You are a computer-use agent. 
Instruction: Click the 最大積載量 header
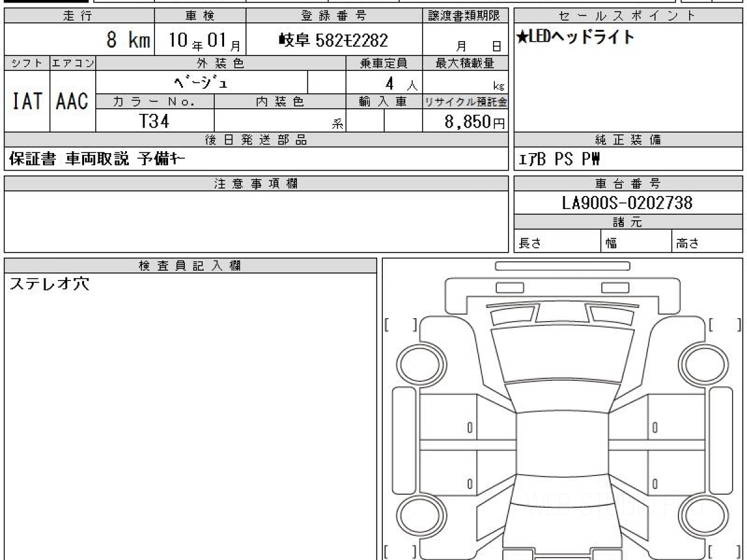[x=465, y=63]
